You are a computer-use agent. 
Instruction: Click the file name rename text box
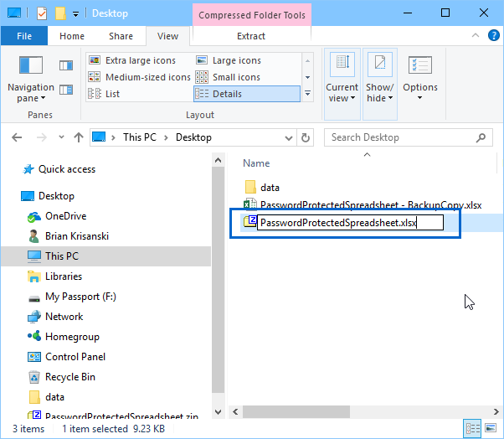(350, 223)
